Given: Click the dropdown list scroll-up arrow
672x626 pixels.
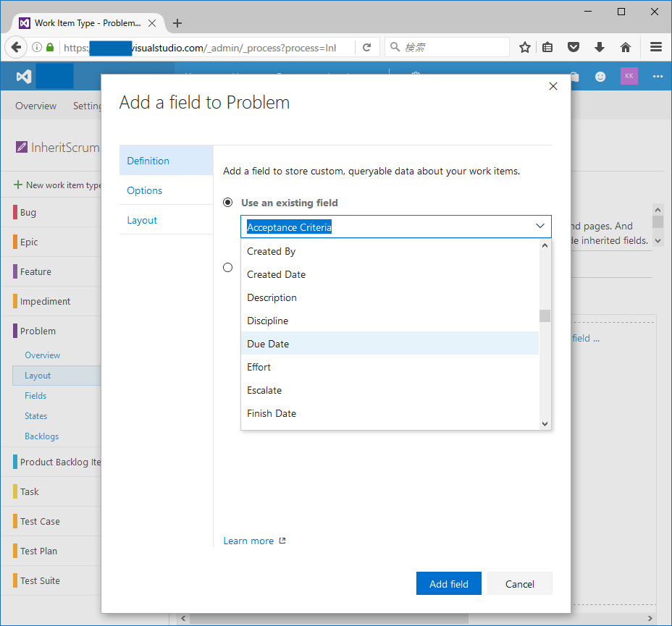Looking at the screenshot, I should [x=545, y=245].
